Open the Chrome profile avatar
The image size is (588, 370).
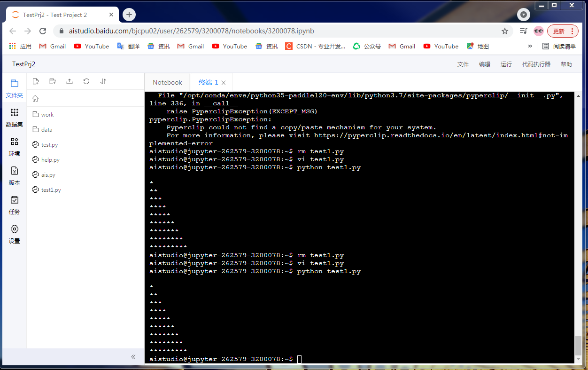539,31
